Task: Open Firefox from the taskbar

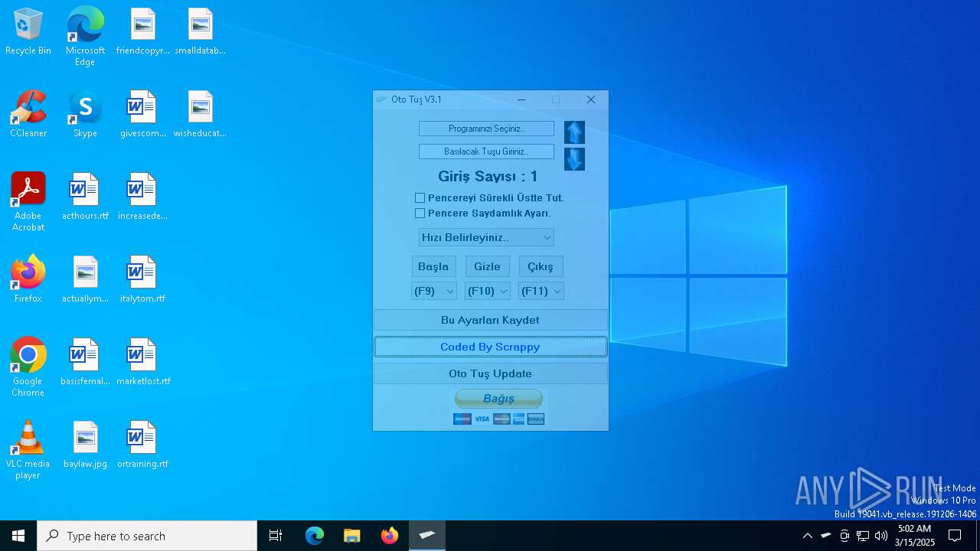Action: coord(389,536)
